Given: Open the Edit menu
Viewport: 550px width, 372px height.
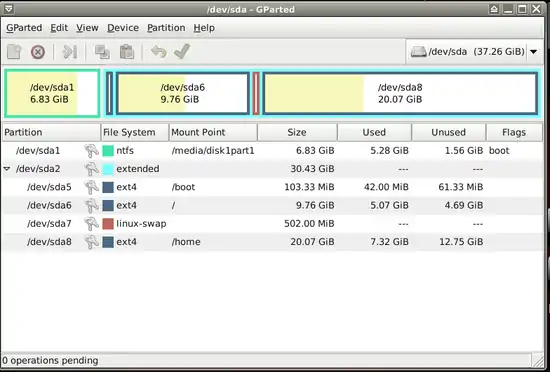Looking at the screenshot, I should (59, 28).
